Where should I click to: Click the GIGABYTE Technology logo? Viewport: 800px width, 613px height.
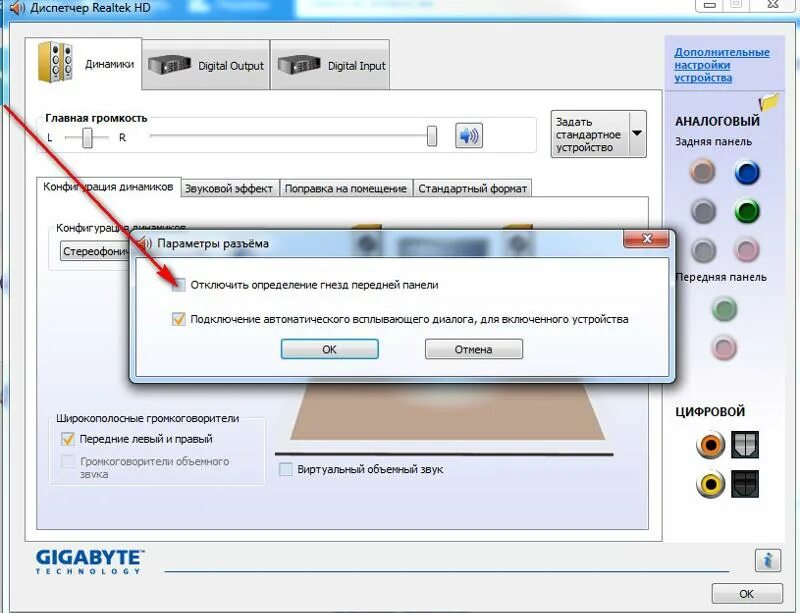click(x=90, y=561)
